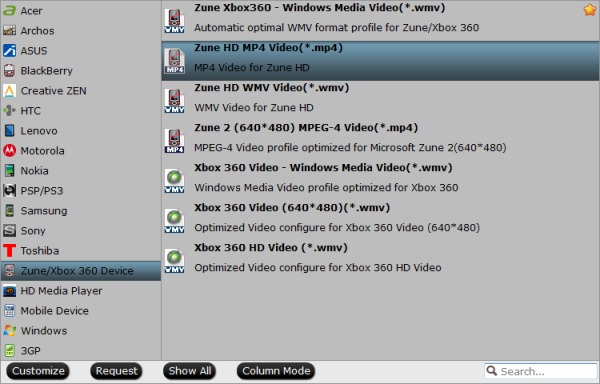
Task: Select the Windows category
Action: 81,330
